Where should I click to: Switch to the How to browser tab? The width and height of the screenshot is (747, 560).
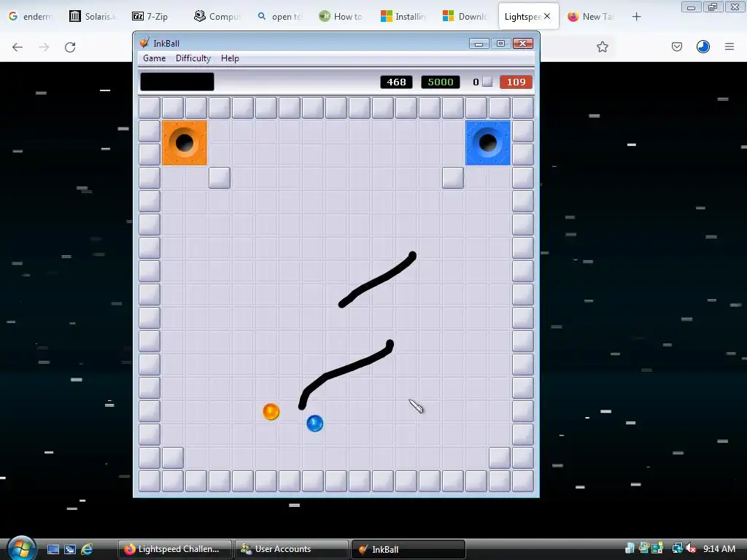coord(340,17)
